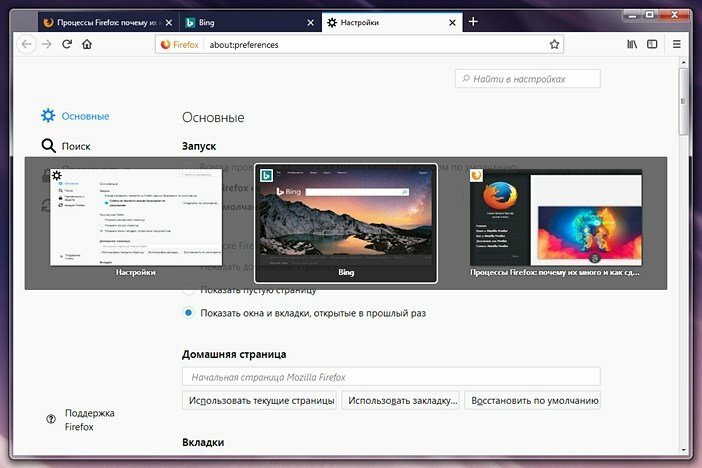Click the Вкладки section heading
The width and height of the screenshot is (702, 468).
pyautogui.click(x=203, y=442)
